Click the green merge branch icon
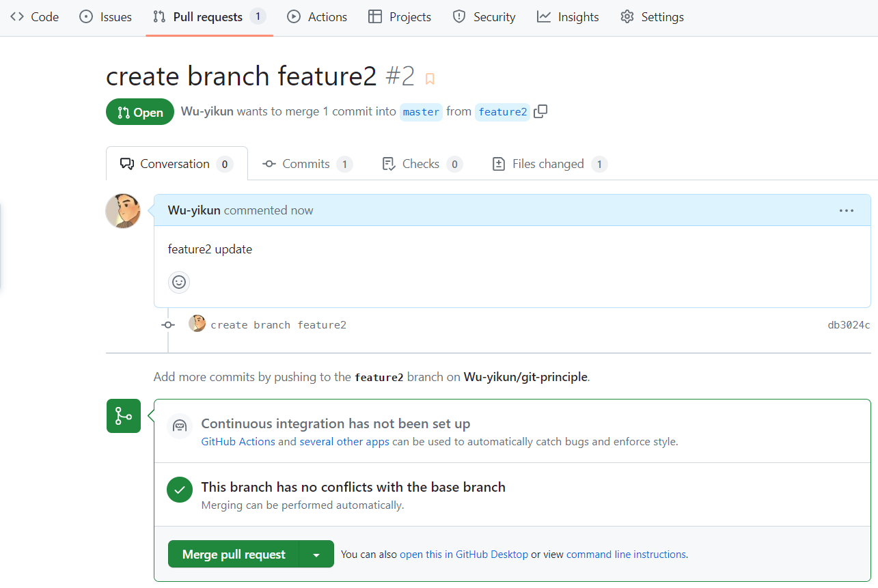 [124, 416]
